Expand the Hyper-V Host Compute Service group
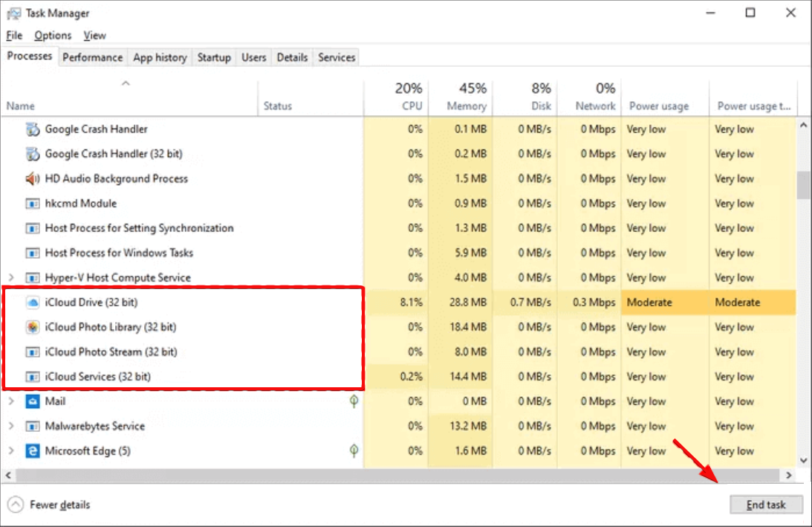Screen dimensions: 812x527 coord(11,278)
